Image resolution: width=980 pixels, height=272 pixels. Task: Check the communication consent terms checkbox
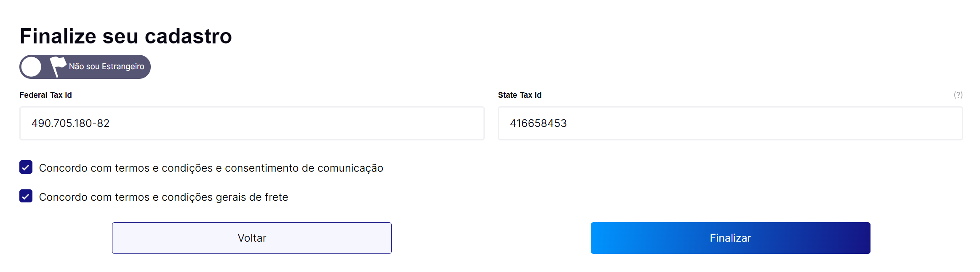(26, 167)
